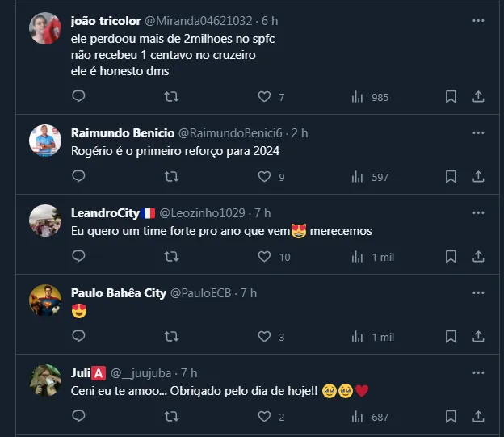Open more options menu on LeandroCity's tweet

478,212
